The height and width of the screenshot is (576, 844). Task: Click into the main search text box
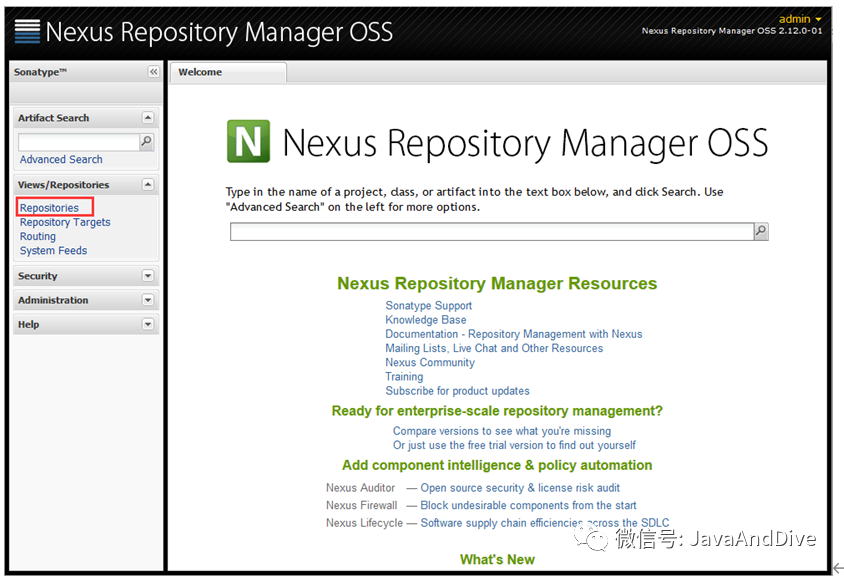[490, 231]
